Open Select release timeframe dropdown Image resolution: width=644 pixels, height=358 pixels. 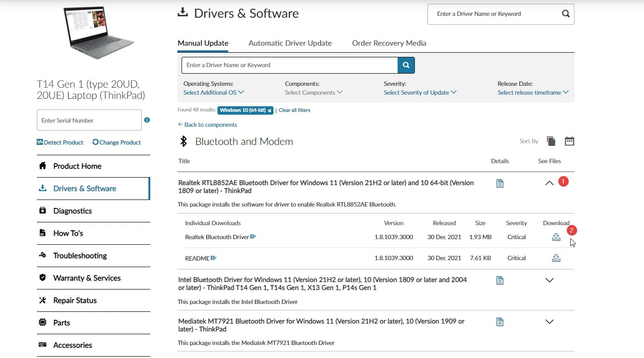(x=533, y=92)
